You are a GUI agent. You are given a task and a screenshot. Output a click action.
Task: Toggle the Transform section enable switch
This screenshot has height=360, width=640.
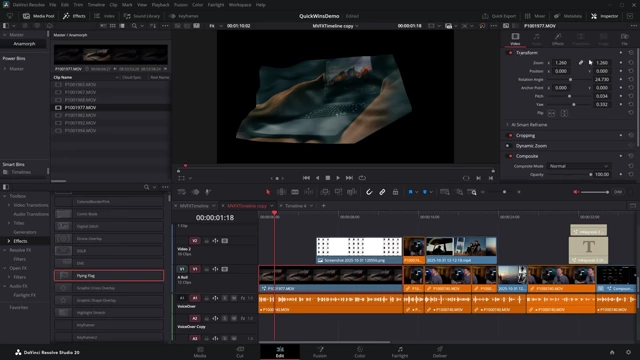(510, 53)
